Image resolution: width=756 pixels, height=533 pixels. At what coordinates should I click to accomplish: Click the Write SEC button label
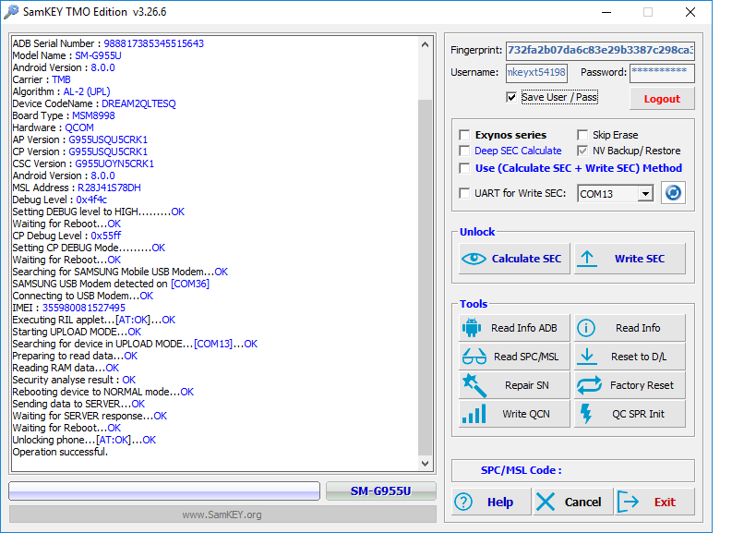[x=640, y=259]
